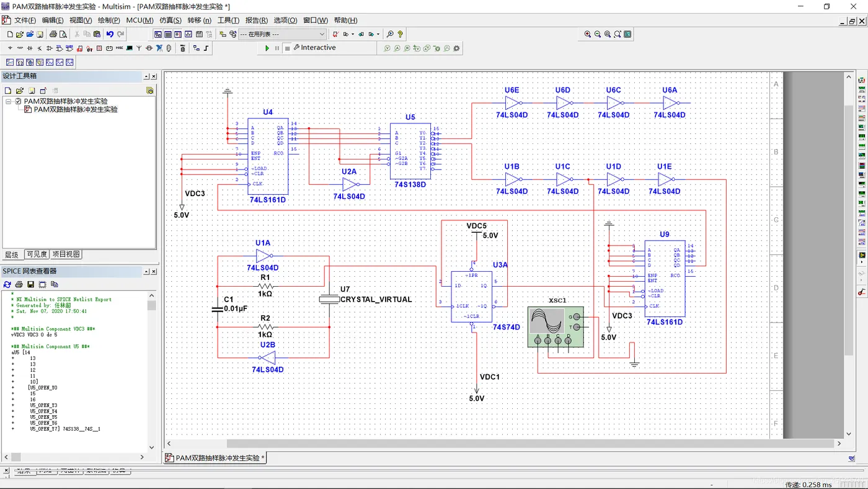This screenshot has height=489, width=868.
Task: Save the design with the floppy icon
Action: pos(40,34)
